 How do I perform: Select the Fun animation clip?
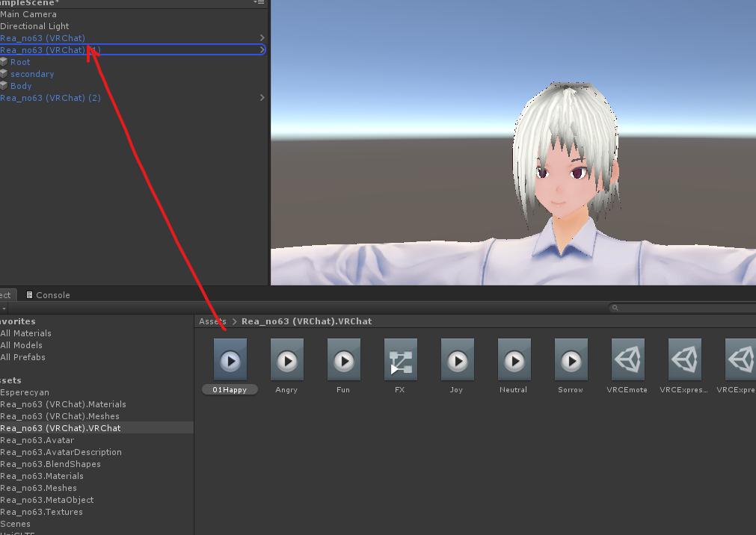344,359
